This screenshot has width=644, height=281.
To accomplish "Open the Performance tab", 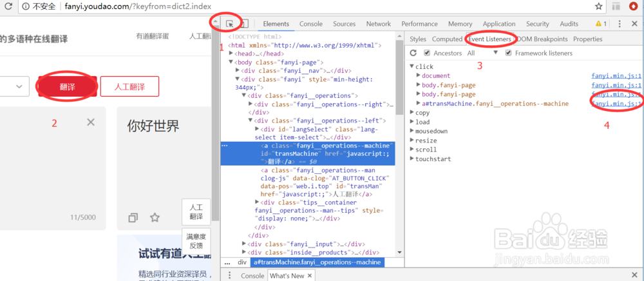I will point(419,24).
